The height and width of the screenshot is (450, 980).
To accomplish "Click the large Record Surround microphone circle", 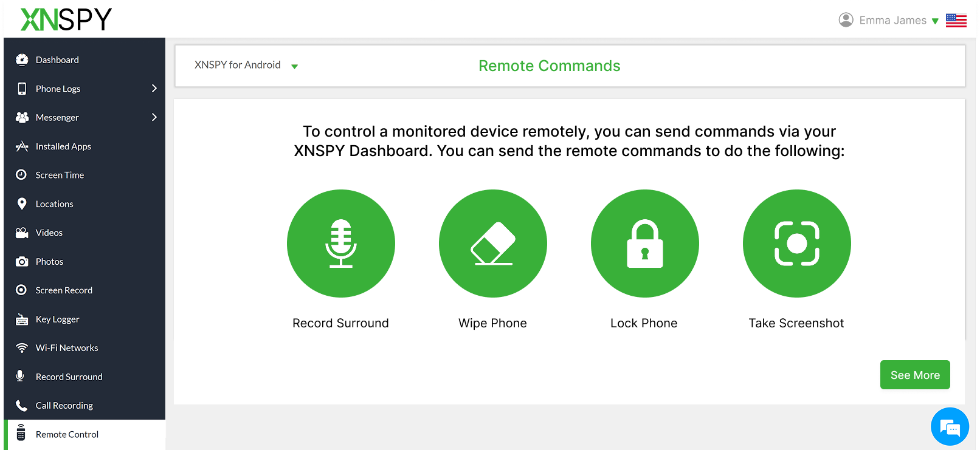I will click(341, 244).
